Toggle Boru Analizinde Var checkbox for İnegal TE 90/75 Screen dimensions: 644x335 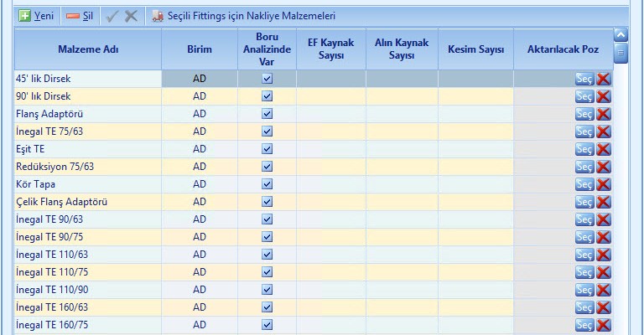coord(267,237)
